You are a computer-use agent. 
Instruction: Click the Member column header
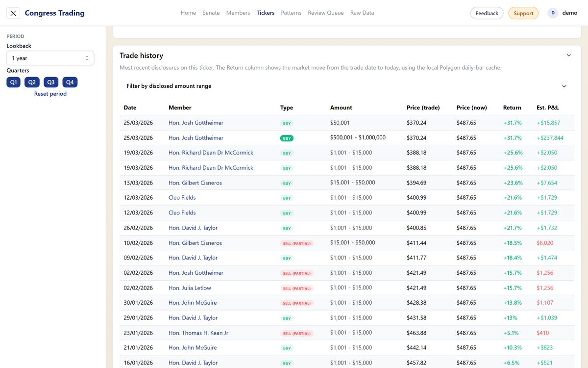180,107
